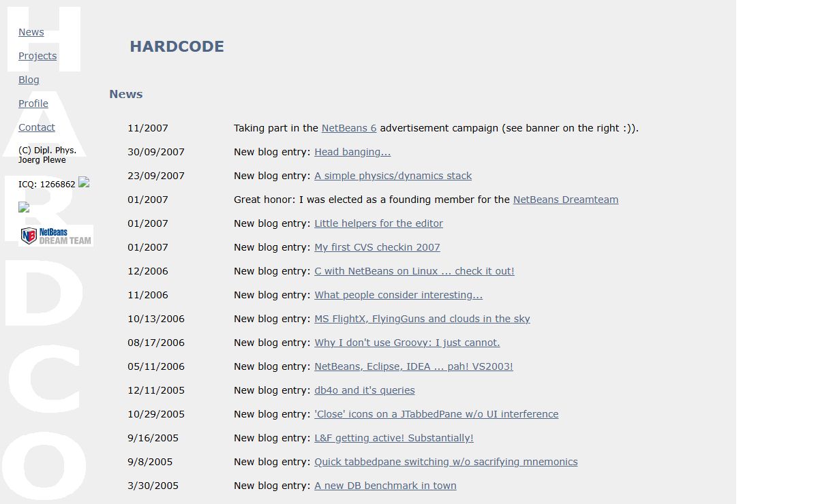The height and width of the screenshot is (504, 818).
Task: Click the NetBeans Dream Team badge
Action: click(57, 236)
